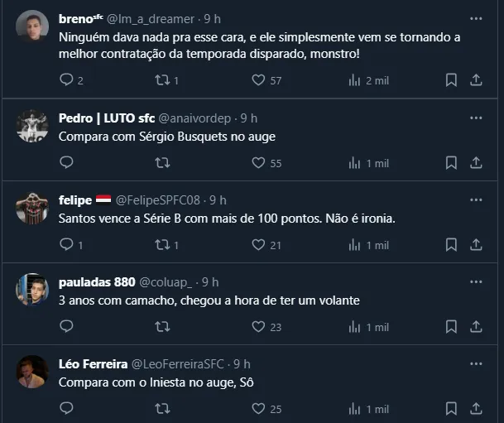This screenshot has height=423, width=504.
Task: Open the 9 h timestamp on pauladas 880's tweet
Action: pos(210,282)
